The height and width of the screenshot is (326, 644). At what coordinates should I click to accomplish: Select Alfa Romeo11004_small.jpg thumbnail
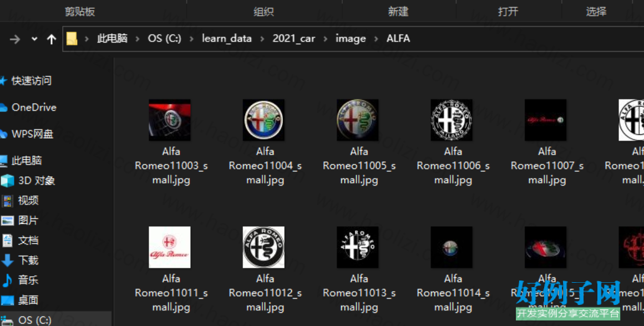point(263,120)
